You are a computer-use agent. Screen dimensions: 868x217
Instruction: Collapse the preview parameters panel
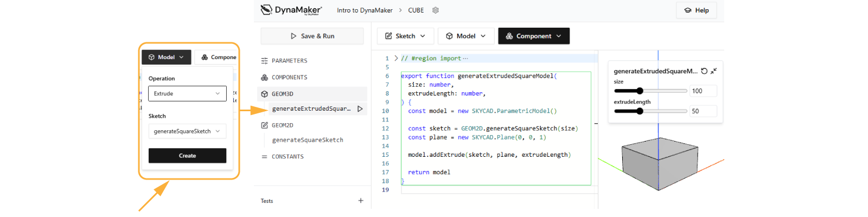click(x=714, y=71)
